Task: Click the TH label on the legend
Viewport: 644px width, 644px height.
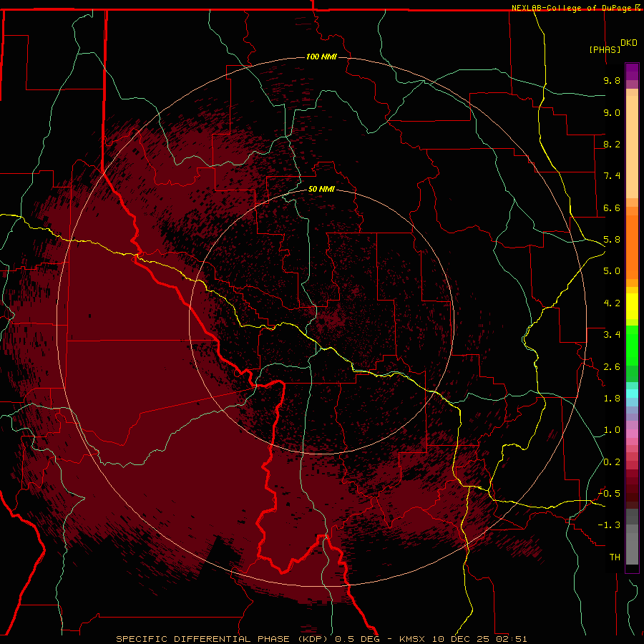Action: [615, 557]
